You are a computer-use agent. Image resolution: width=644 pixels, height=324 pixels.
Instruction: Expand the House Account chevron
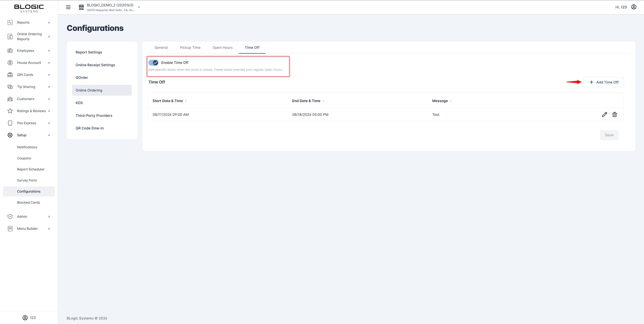click(x=49, y=63)
